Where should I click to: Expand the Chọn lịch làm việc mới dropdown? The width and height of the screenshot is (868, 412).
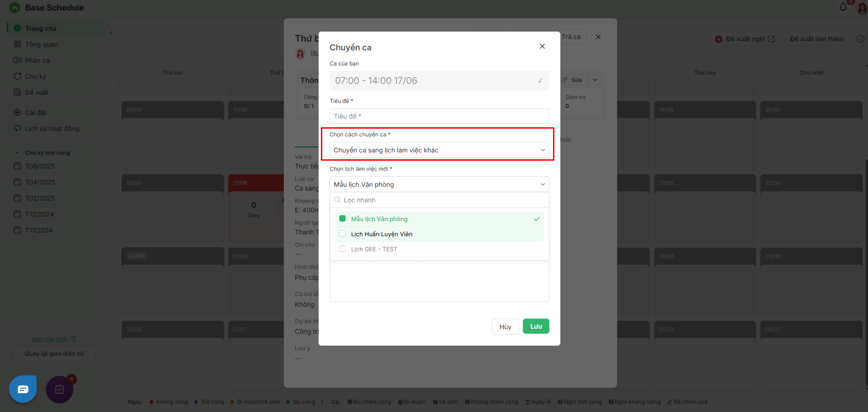439,184
